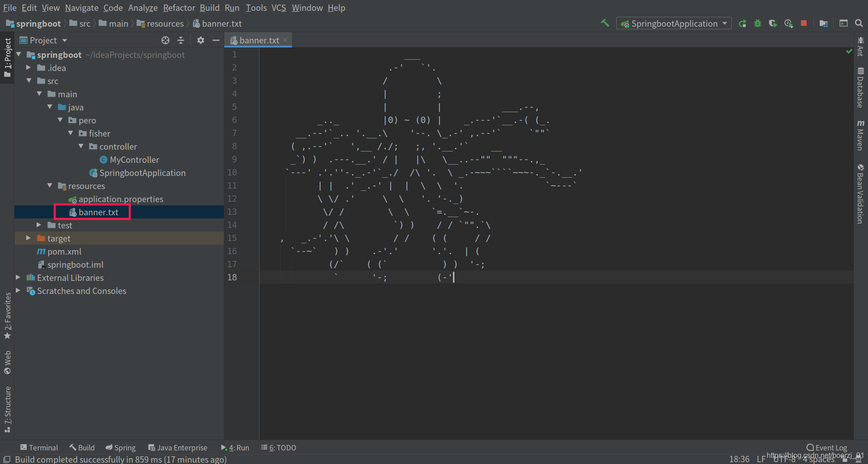The height and width of the screenshot is (464, 868).
Task: Run with Coverage using the shield icon
Action: [773, 24]
